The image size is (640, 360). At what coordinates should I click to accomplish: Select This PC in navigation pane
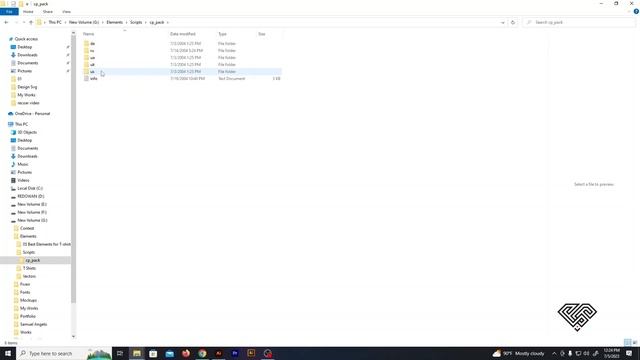(21, 124)
